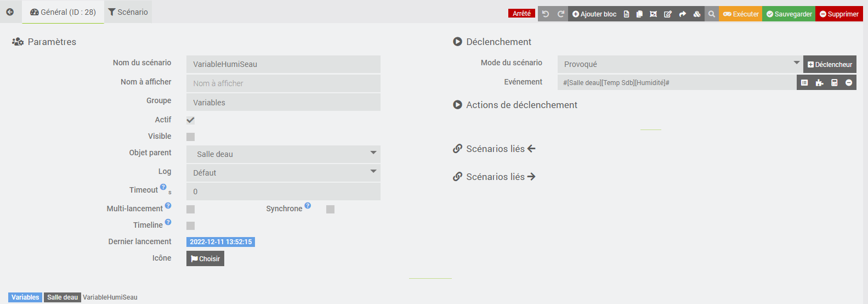Click the duplicate scenario copy icon
This screenshot has height=304, width=868.
point(639,14)
